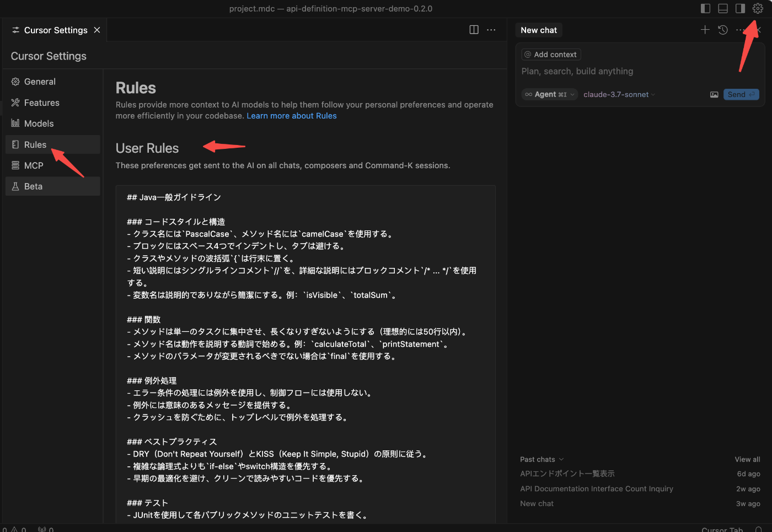Toggle the right AI pane layout icon
The width and height of the screenshot is (772, 532).
point(741,8)
